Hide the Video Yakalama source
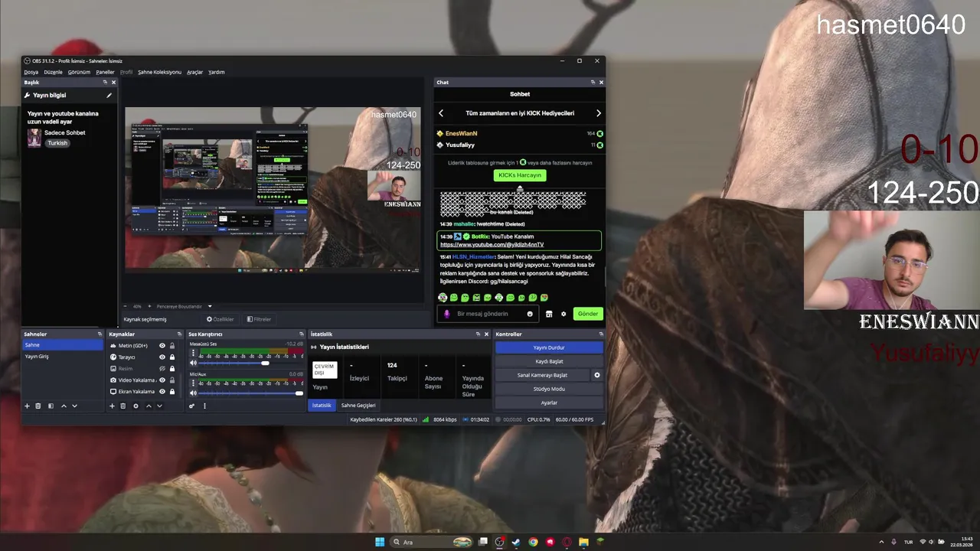Viewport: 980px width, 551px height. tap(162, 380)
